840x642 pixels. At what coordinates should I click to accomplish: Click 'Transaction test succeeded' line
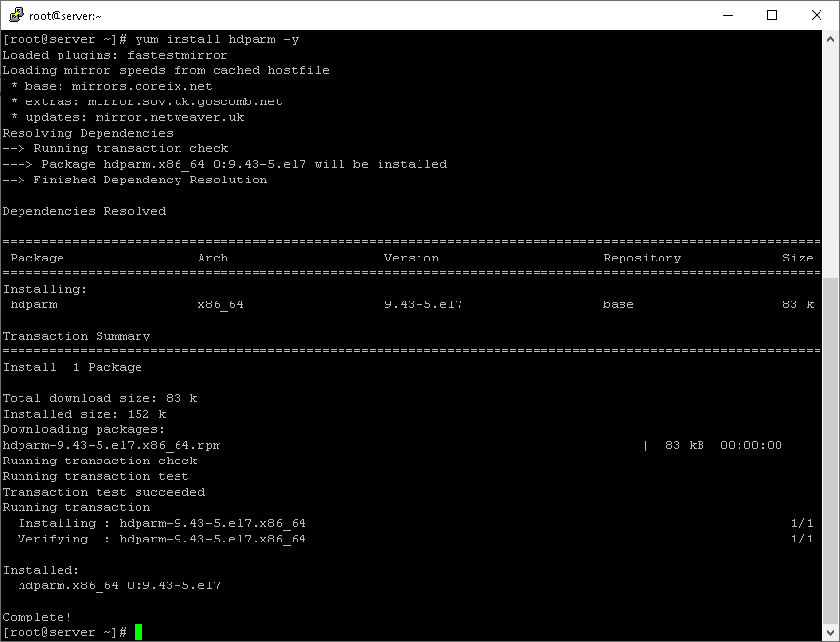(103, 492)
